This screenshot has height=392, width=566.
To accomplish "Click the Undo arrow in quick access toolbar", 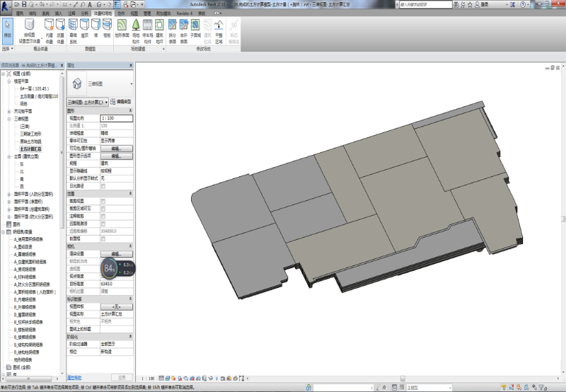I will click(x=42, y=4).
